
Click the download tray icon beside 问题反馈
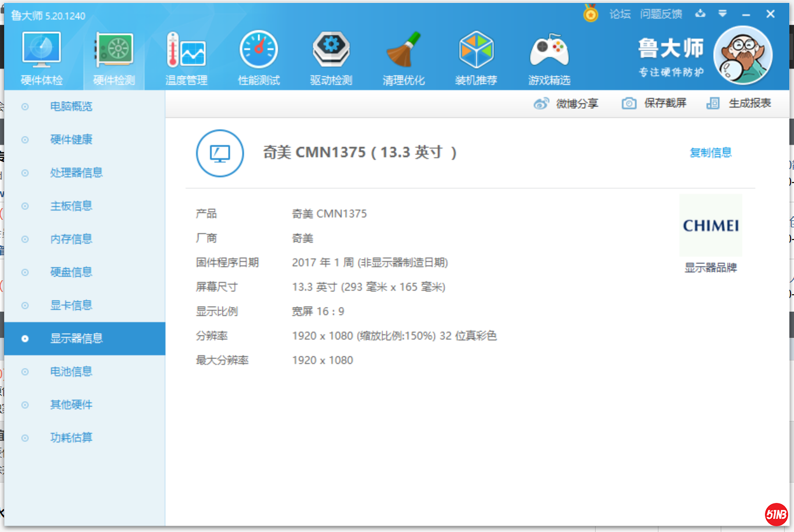pos(700,13)
